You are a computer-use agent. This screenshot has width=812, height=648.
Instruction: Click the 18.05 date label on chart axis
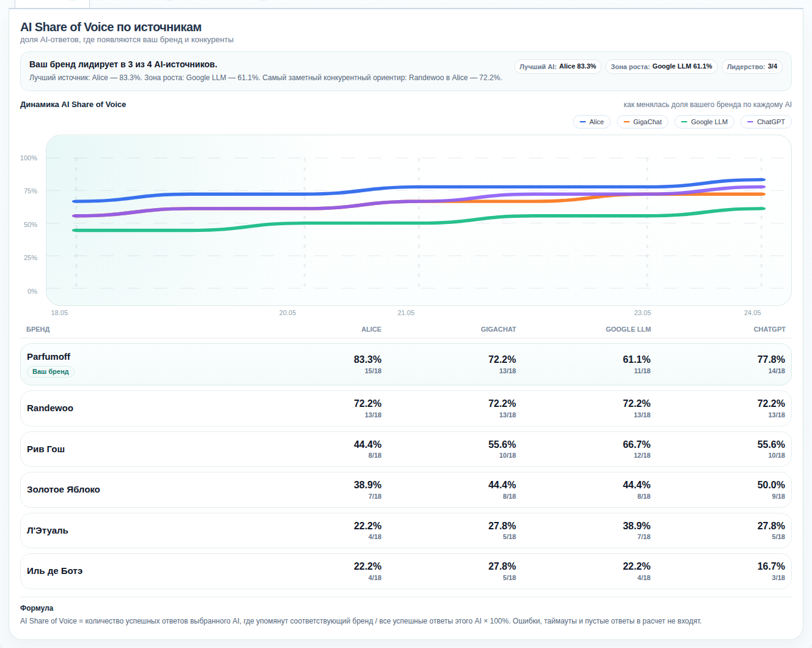59,313
